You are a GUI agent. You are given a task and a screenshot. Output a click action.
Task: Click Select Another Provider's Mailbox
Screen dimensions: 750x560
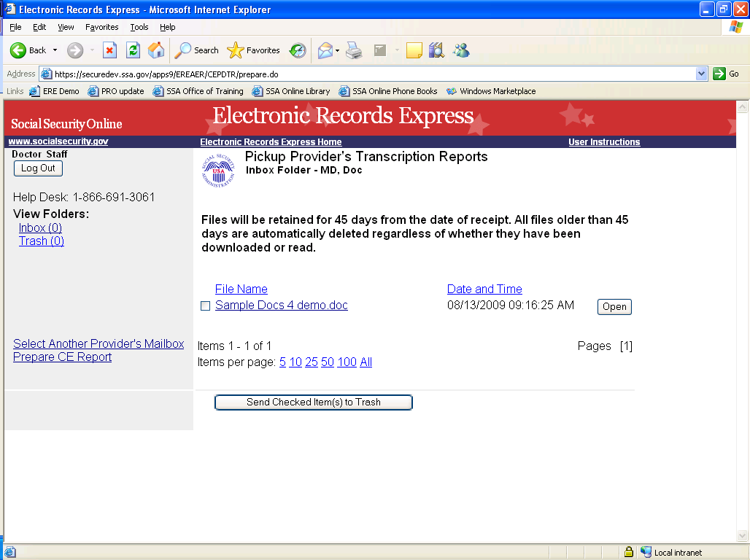(98, 343)
